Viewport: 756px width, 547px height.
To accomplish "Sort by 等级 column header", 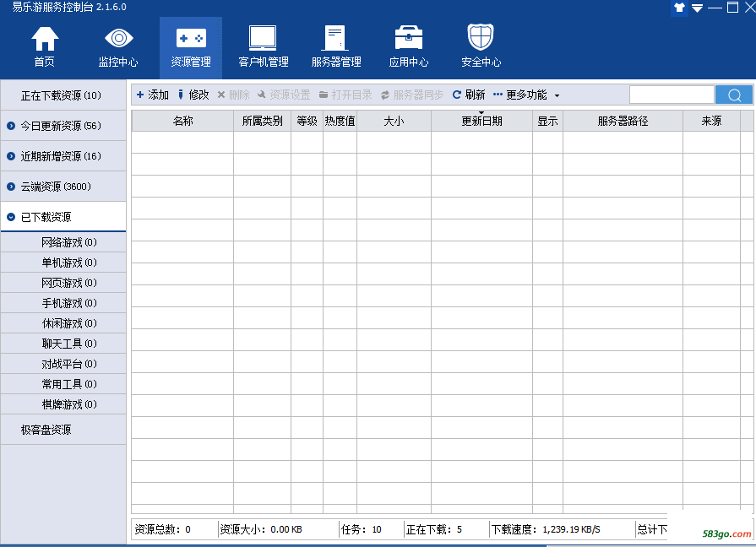I will 307,121.
